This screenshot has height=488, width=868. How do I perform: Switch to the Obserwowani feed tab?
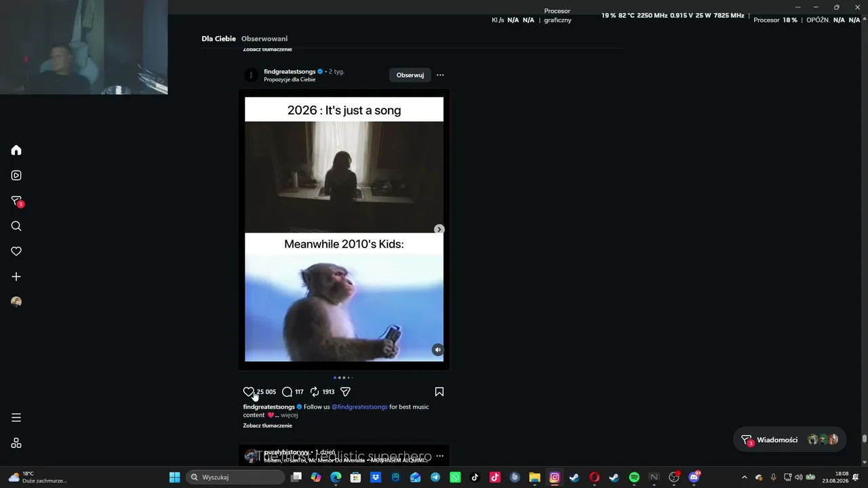pos(264,39)
